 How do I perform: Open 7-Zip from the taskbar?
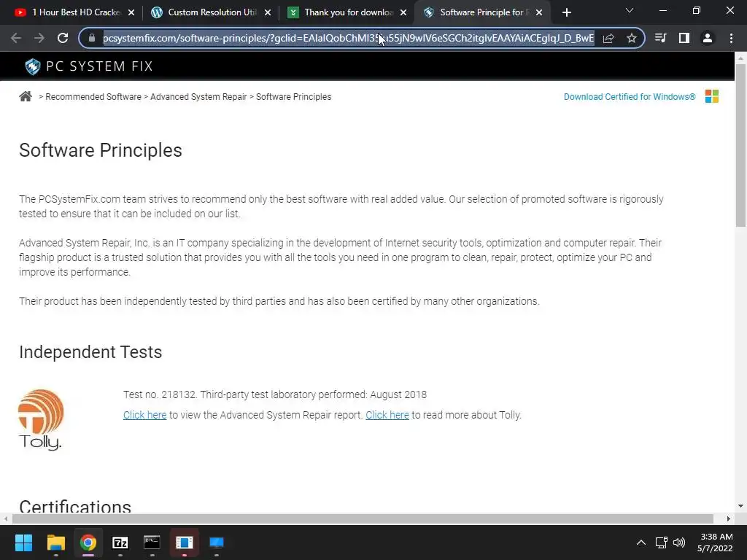point(120,542)
